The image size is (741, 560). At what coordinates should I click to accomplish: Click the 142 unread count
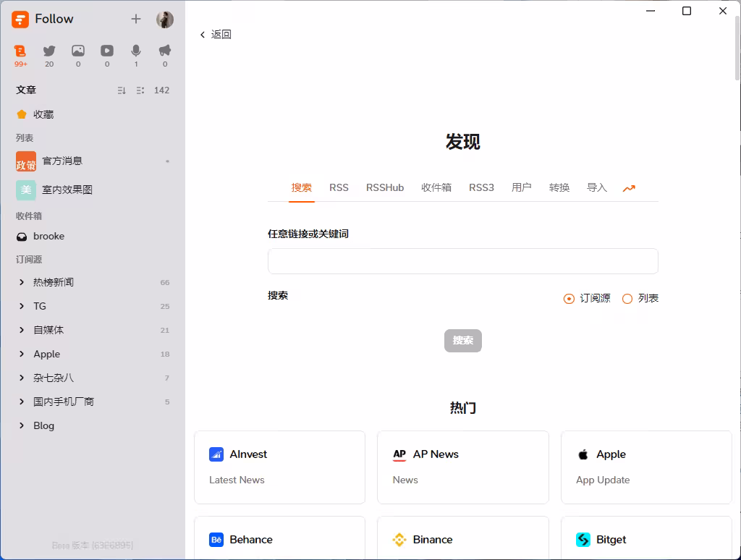tap(161, 90)
